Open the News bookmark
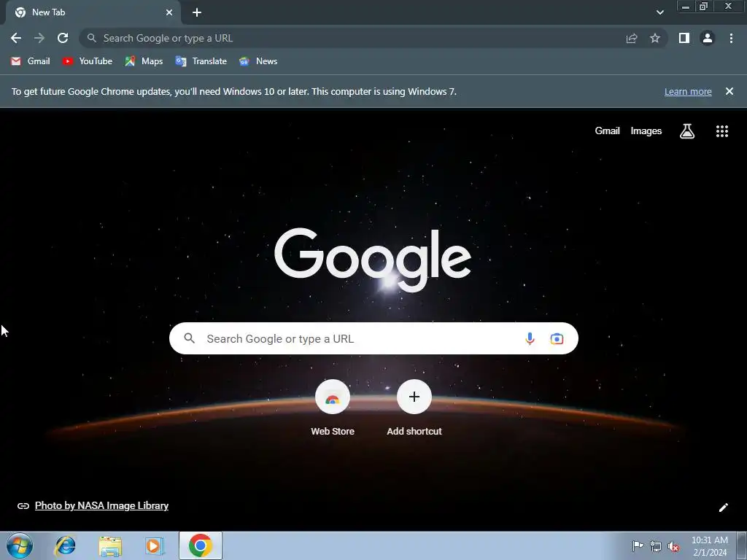The width and height of the screenshot is (747, 560). pos(258,61)
